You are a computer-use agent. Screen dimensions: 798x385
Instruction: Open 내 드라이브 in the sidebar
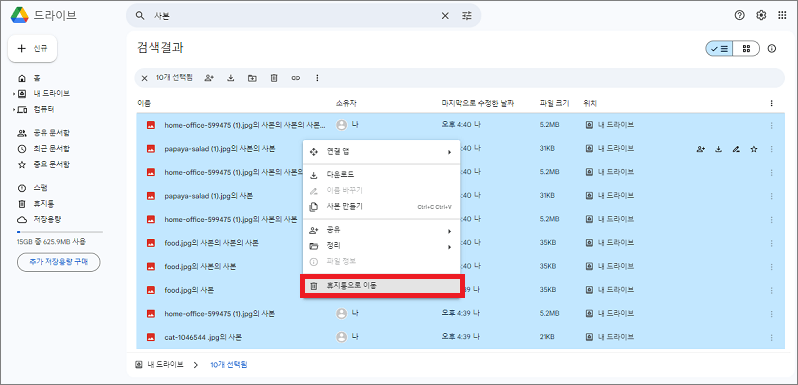click(51, 94)
